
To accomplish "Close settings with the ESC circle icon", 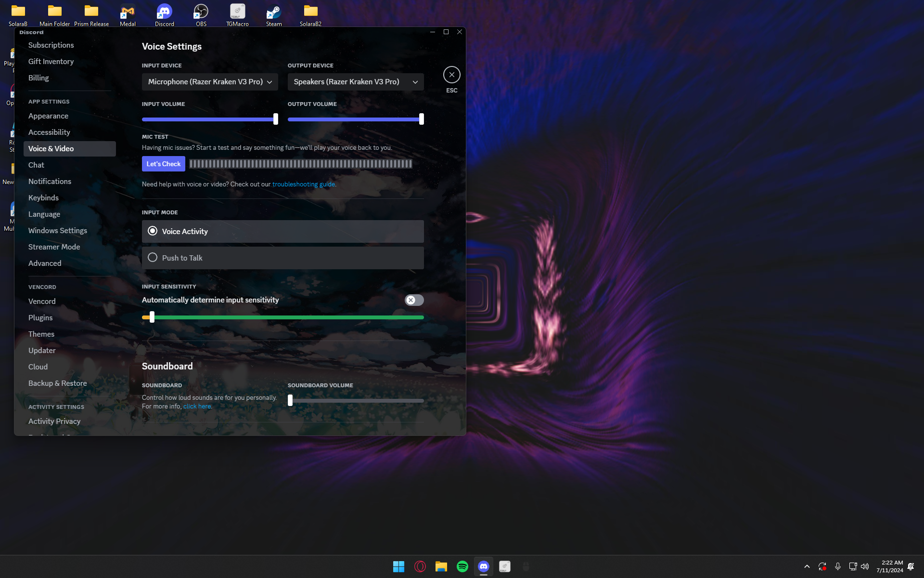I will tap(451, 75).
